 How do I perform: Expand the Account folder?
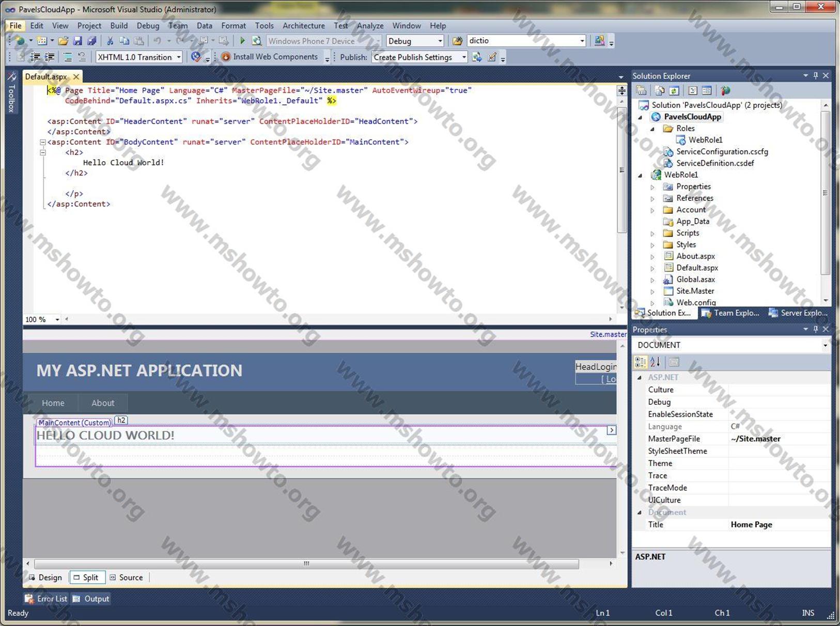[652, 210]
